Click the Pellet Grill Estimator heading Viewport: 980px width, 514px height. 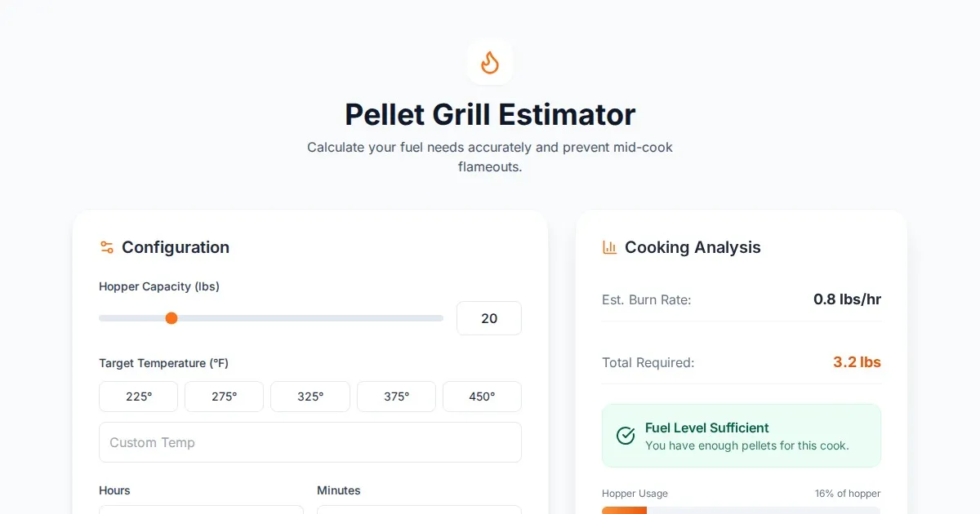pos(490,114)
